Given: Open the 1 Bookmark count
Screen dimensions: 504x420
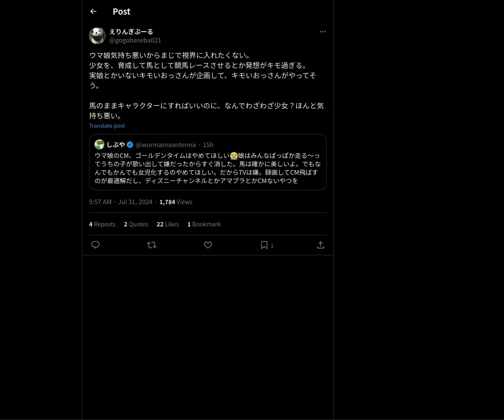Looking at the screenshot, I should (x=204, y=224).
